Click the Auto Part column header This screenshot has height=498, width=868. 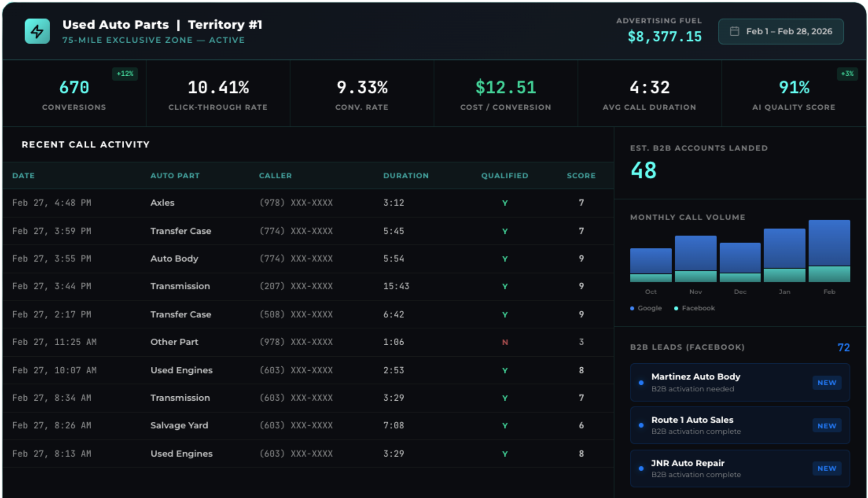175,176
